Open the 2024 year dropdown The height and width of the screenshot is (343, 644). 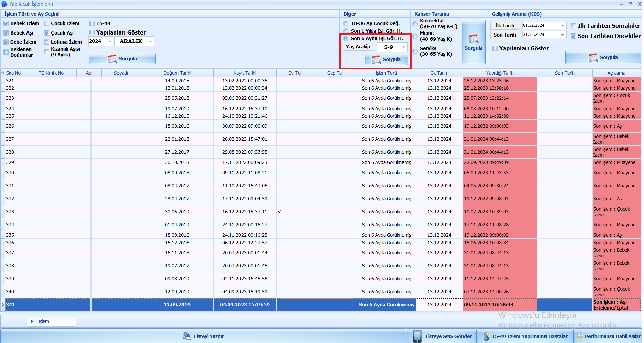click(x=109, y=41)
